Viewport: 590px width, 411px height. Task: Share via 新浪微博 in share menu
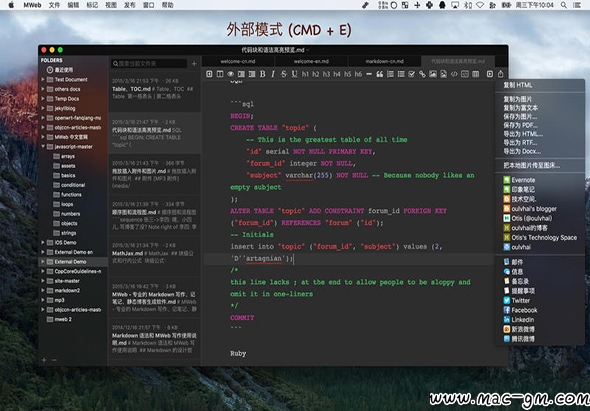tap(540, 329)
